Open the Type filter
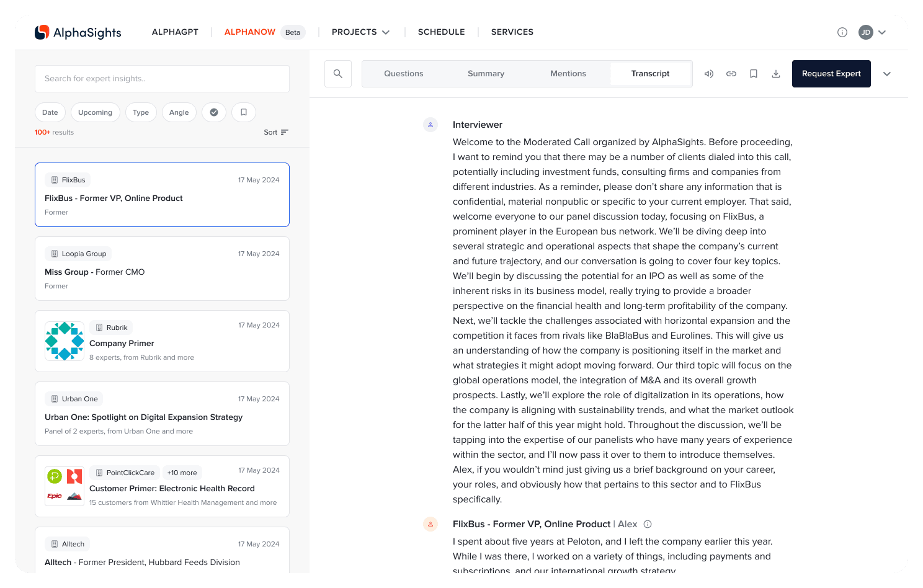This screenshot has width=923, height=588. click(x=141, y=112)
